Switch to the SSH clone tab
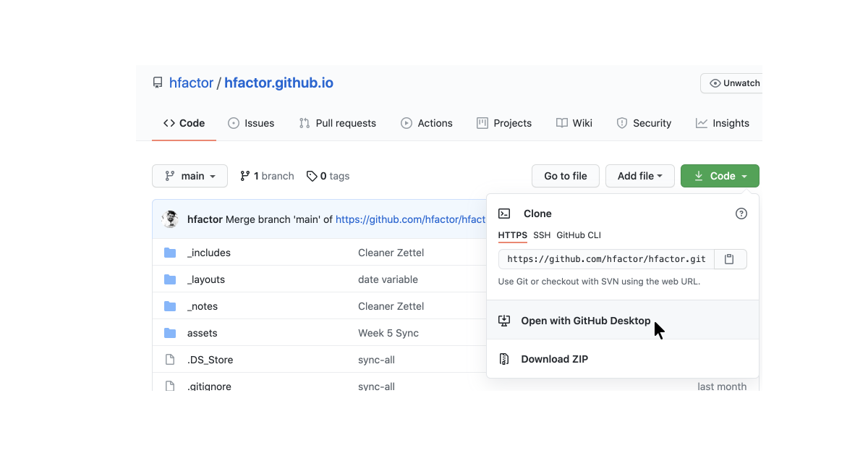The width and height of the screenshot is (868, 456). pyautogui.click(x=542, y=235)
